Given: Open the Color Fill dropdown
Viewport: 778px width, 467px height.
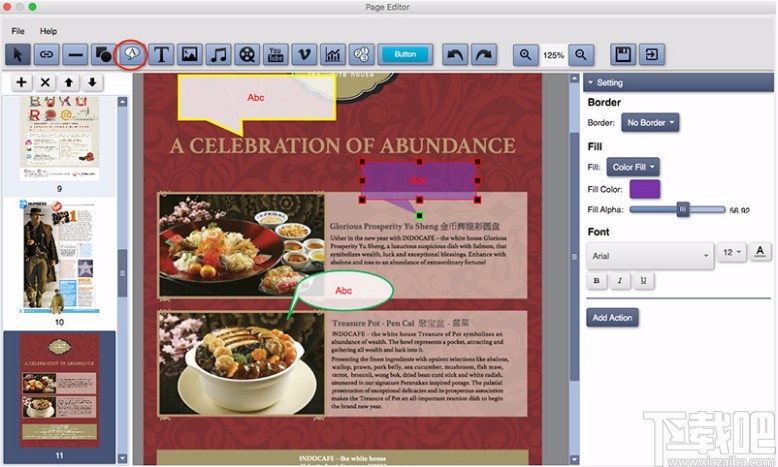Looking at the screenshot, I should [x=633, y=167].
